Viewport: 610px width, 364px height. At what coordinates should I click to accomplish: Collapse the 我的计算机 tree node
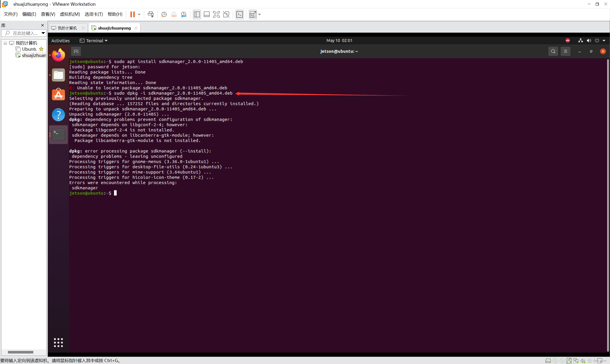coord(5,43)
